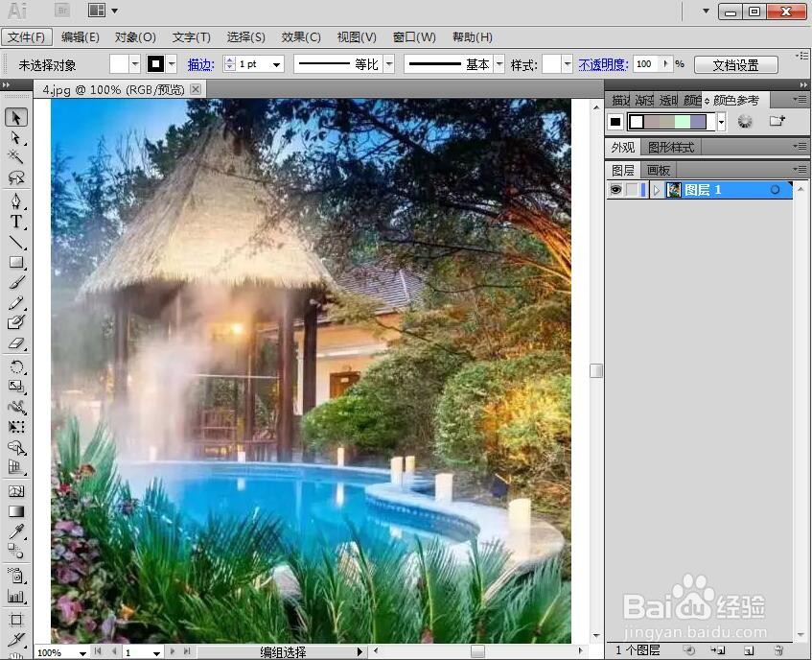This screenshot has width=812, height=660.
Task: Switch to the 画板 tab
Action: 659,171
